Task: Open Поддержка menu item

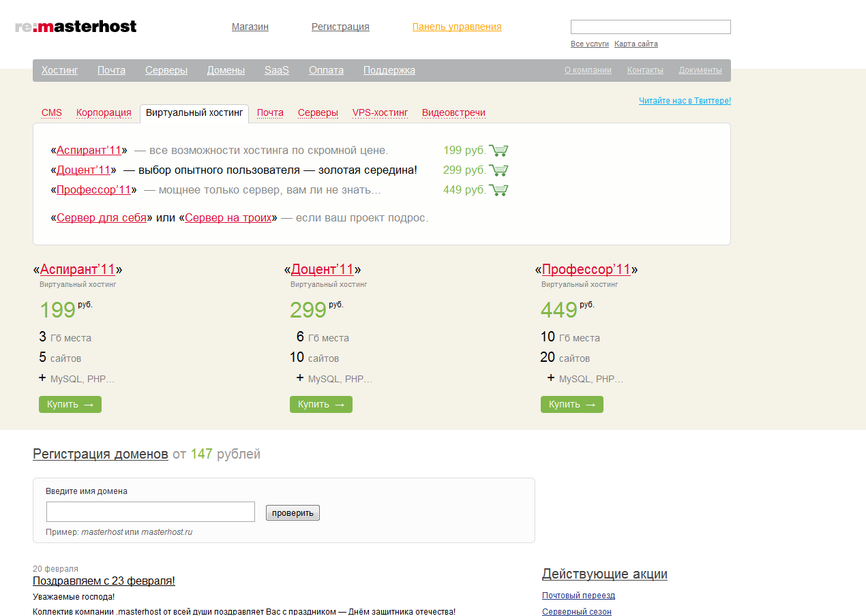Action: 389,70
